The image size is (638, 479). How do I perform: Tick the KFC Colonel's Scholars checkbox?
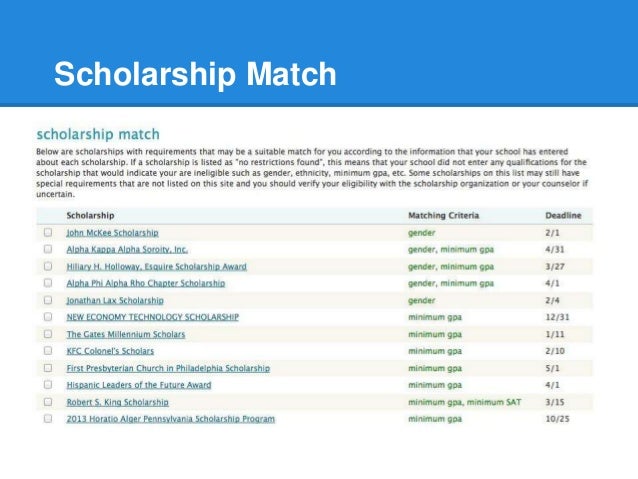coord(48,350)
